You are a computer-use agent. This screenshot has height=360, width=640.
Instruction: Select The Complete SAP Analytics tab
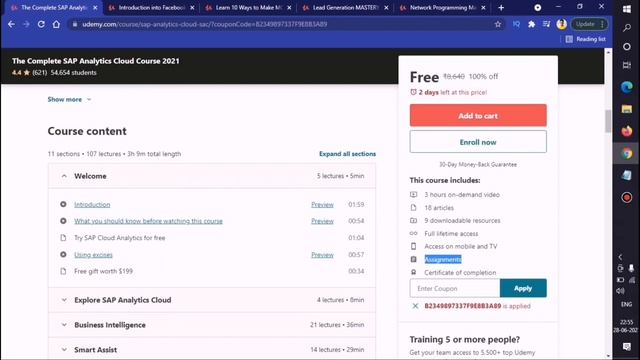pos(53,8)
